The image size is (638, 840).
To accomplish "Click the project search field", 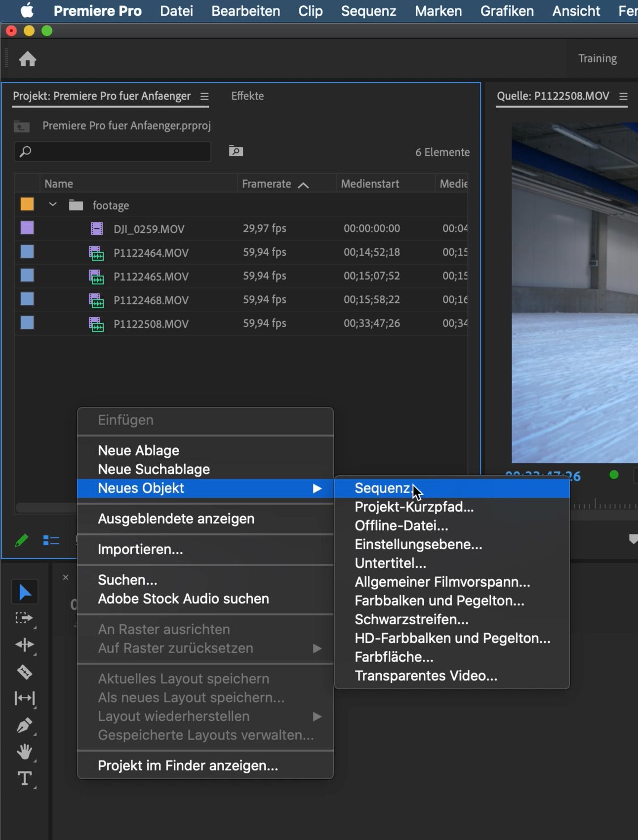I will click(119, 152).
